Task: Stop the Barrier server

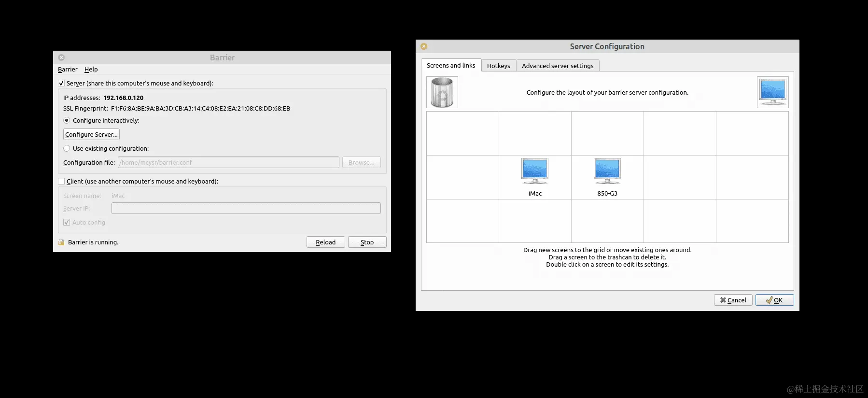Action: (x=367, y=242)
